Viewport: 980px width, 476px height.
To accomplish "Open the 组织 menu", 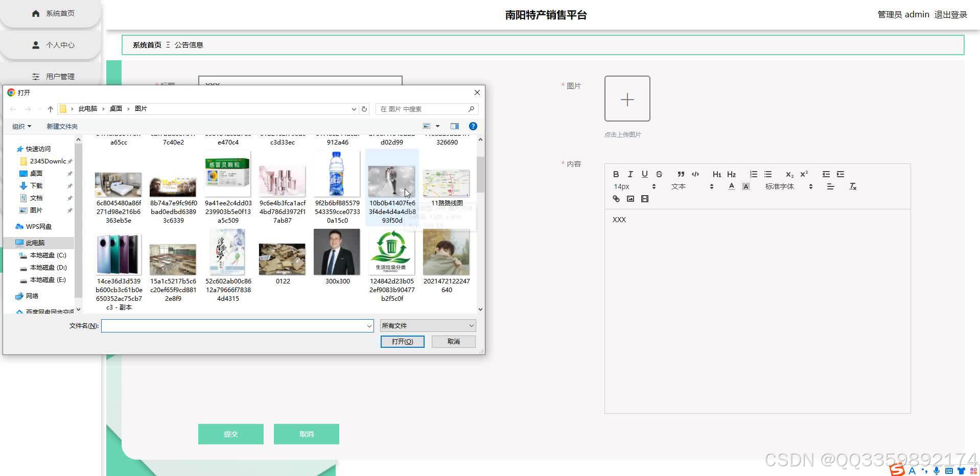I will (x=22, y=126).
